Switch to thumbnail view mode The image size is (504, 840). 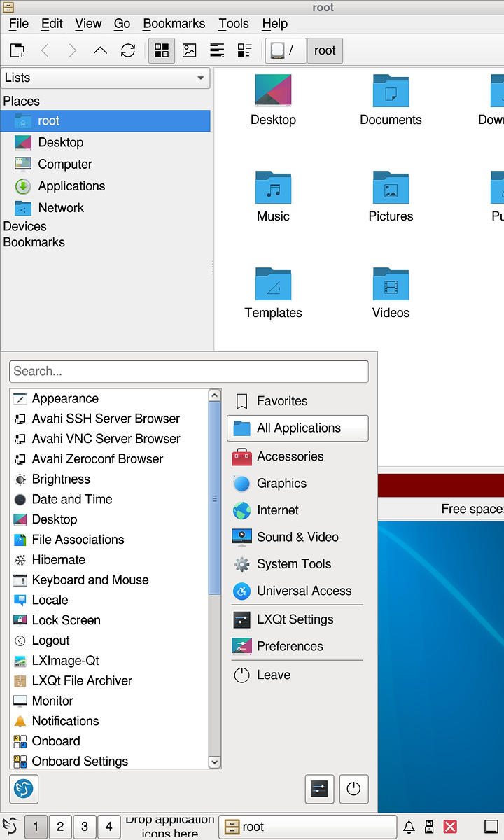[189, 50]
